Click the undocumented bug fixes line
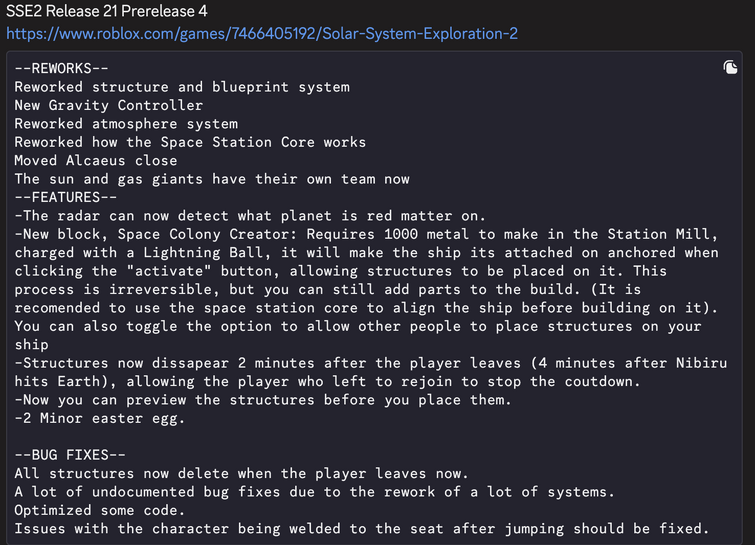This screenshot has width=755, height=545. pyautogui.click(x=314, y=492)
